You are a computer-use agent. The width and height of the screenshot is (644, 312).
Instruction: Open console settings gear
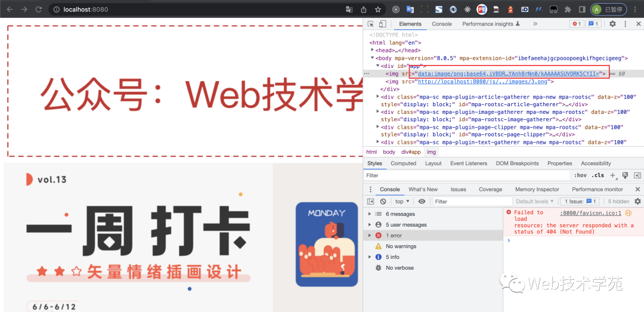click(637, 202)
